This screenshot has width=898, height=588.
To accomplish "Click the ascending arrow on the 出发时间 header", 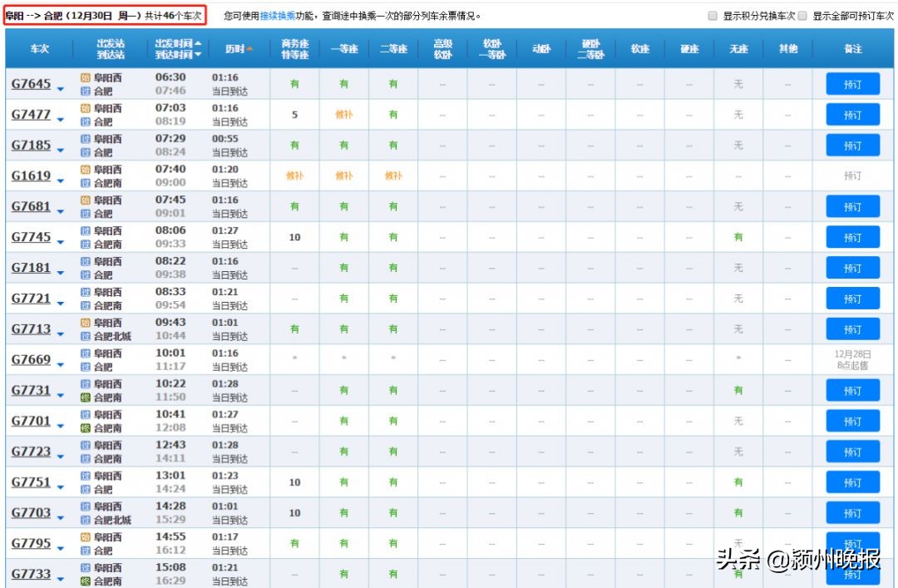I will click(198, 42).
